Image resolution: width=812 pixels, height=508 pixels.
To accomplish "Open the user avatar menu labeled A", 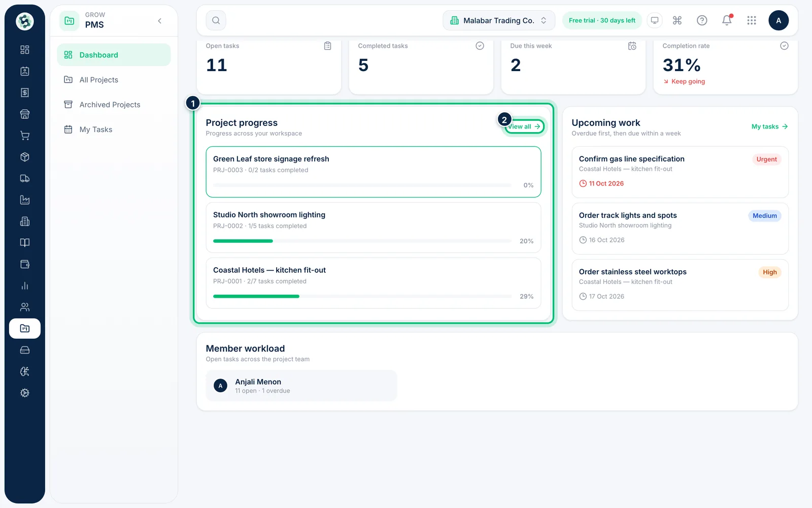I will [x=779, y=20].
